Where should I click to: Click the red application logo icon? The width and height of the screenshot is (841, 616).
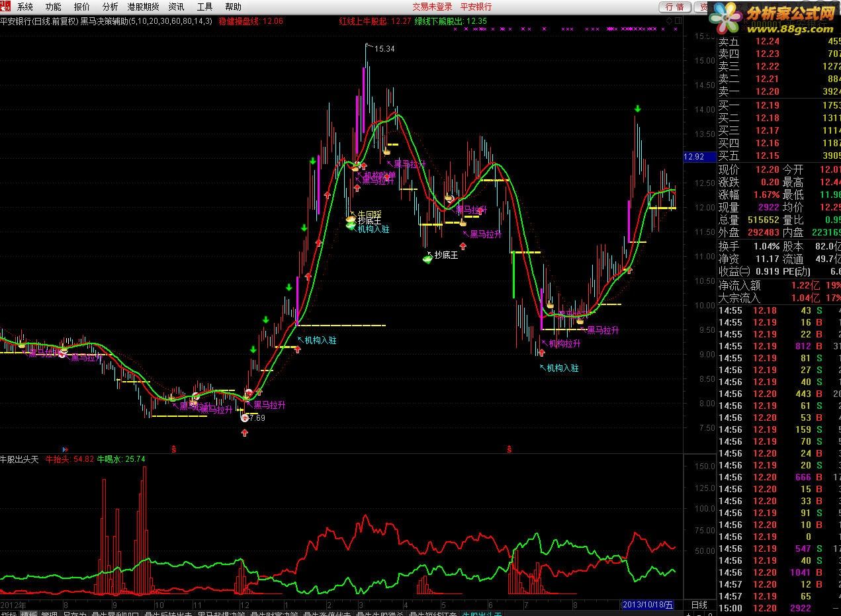(x=6, y=6)
